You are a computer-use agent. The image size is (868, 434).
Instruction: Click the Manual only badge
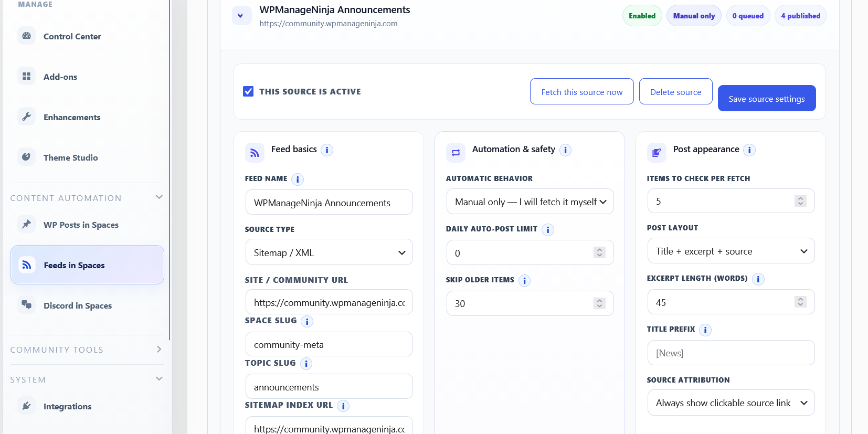pos(694,16)
